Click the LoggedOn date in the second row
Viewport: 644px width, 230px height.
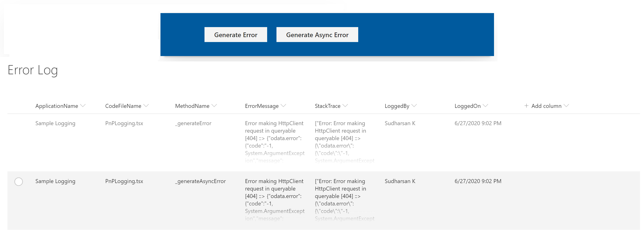click(478, 181)
